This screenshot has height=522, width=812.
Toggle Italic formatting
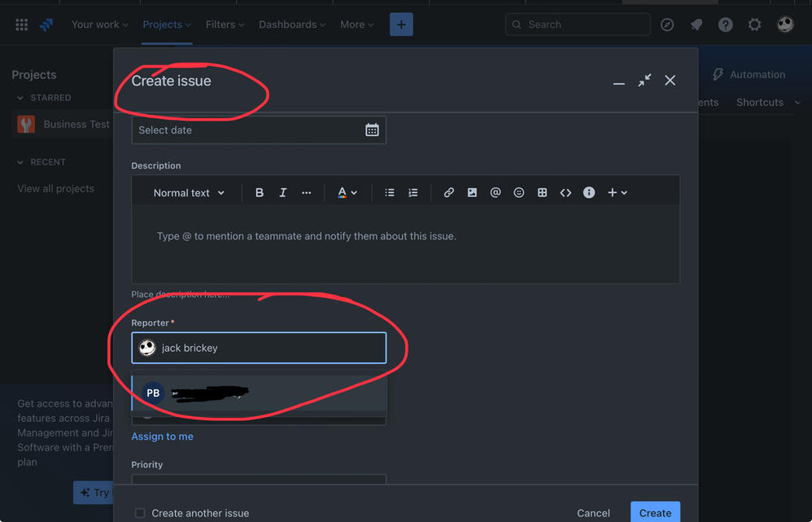click(283, 193)
